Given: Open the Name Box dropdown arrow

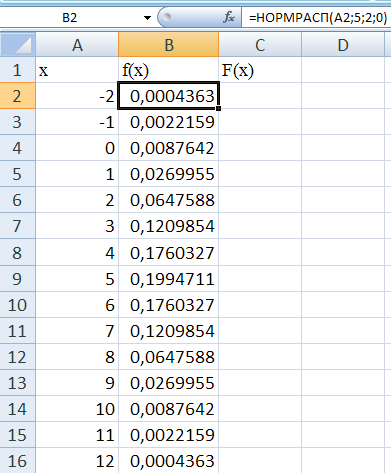Looking at the screenshot, I should (x=147, y=18).
